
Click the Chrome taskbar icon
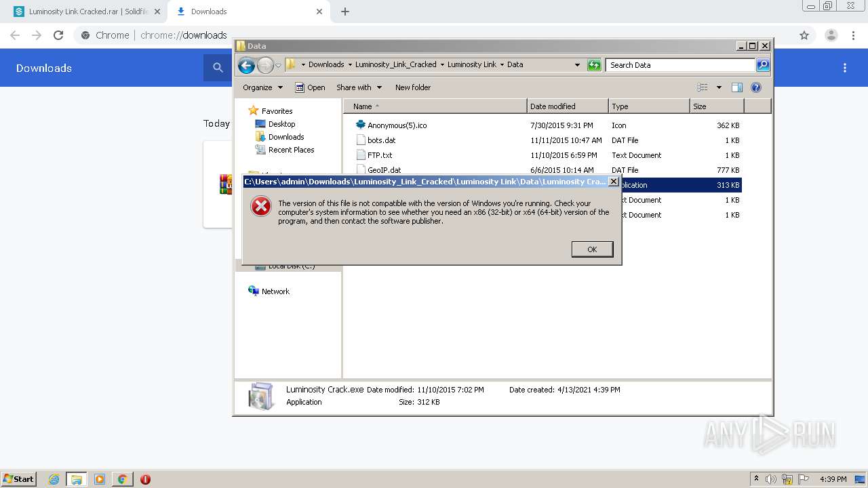(x=122, y=479)
